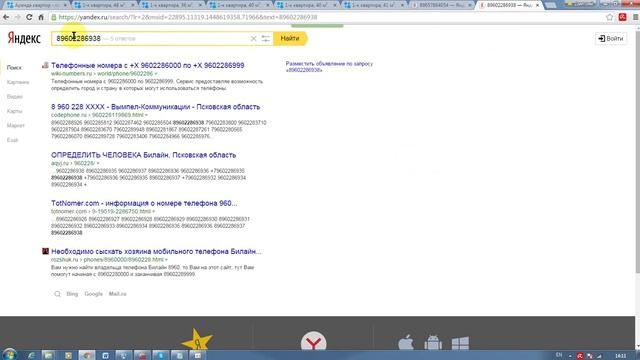Click the yellow Найти search button
Image resolution: width=640 pixels, height=360 pixels.
click(290, 38)
